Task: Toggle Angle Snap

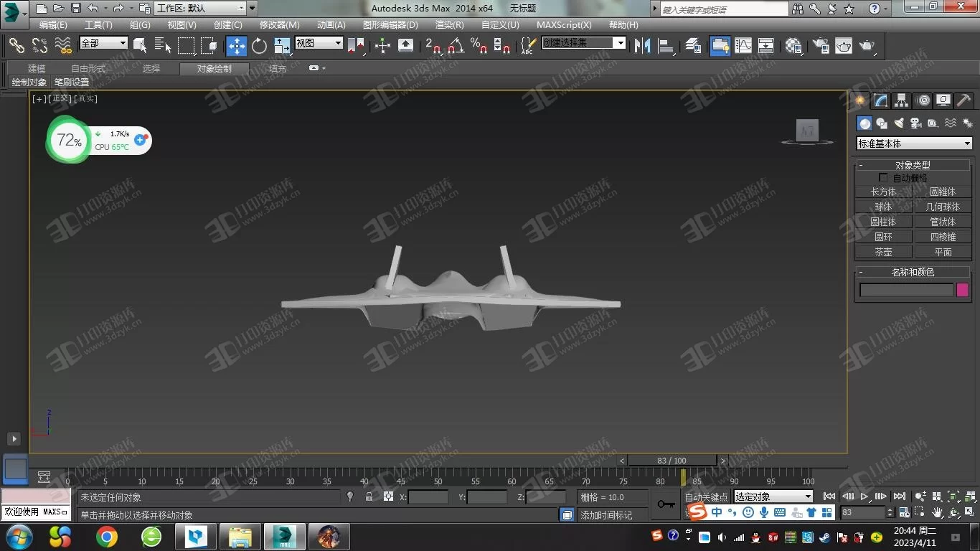Action: tap(456, 45)
